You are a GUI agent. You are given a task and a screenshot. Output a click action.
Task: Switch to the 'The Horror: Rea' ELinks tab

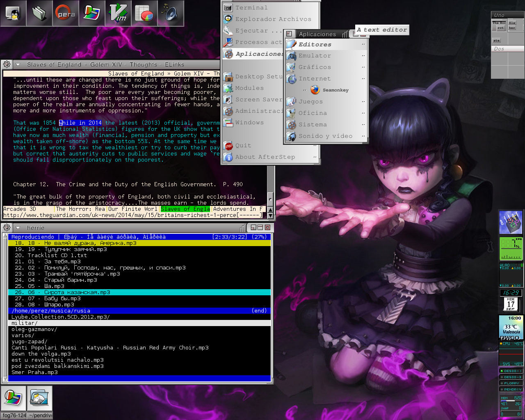point(80,209)
